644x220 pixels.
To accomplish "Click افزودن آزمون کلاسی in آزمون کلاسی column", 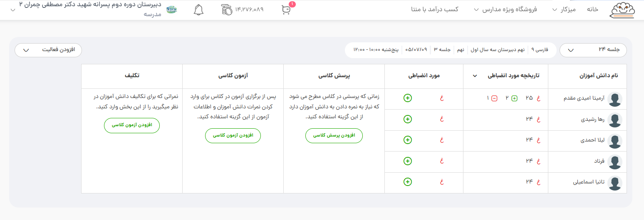I will (233, 136).
